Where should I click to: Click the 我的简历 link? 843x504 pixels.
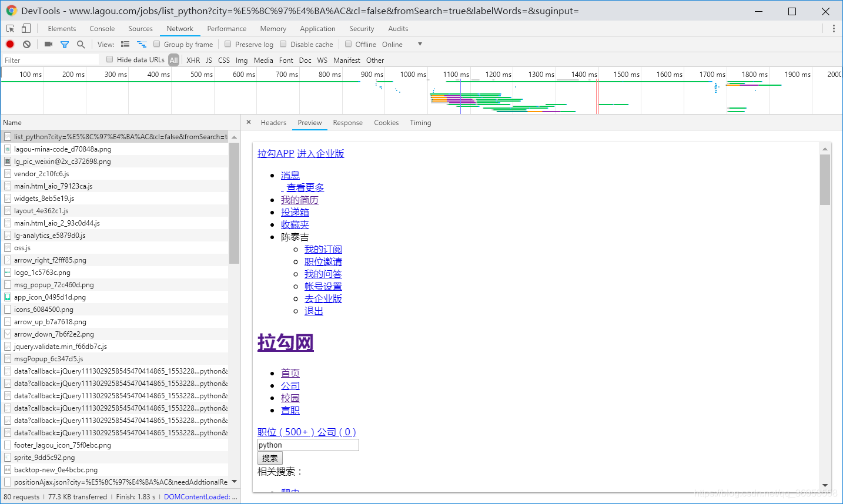(x=300, y=200)
